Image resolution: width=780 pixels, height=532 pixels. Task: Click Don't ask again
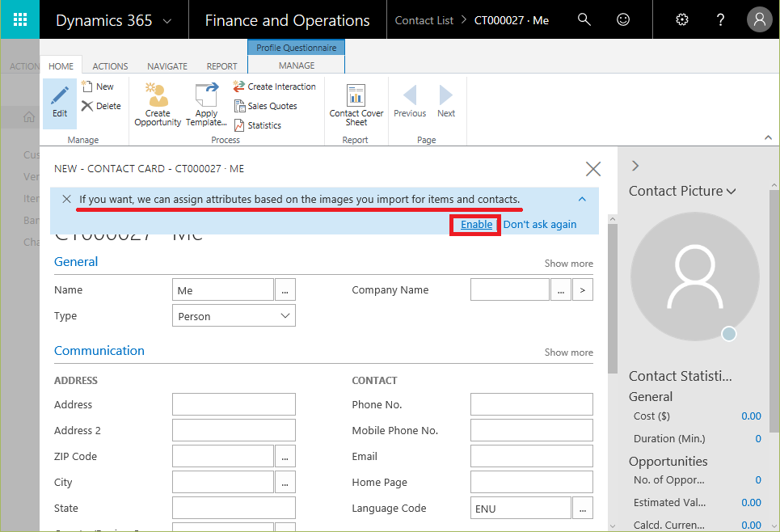click(x=540, y=225)
